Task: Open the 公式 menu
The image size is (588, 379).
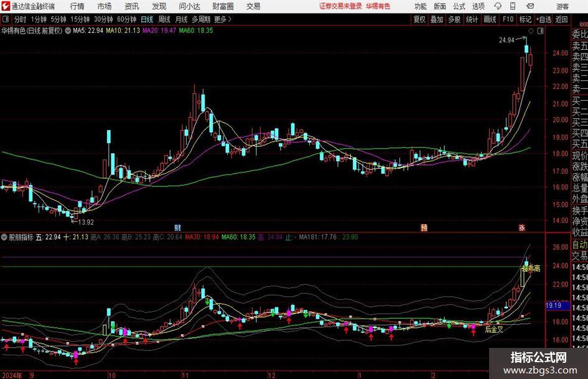Action: 459,6
